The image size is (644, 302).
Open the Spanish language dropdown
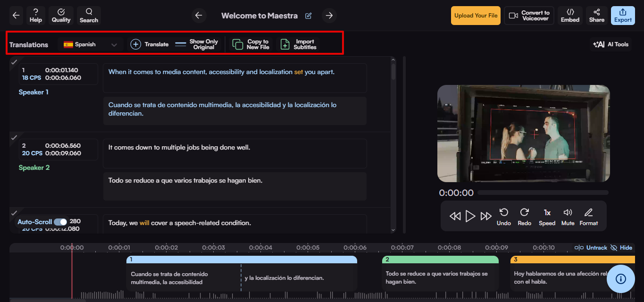tap(90, 44)
